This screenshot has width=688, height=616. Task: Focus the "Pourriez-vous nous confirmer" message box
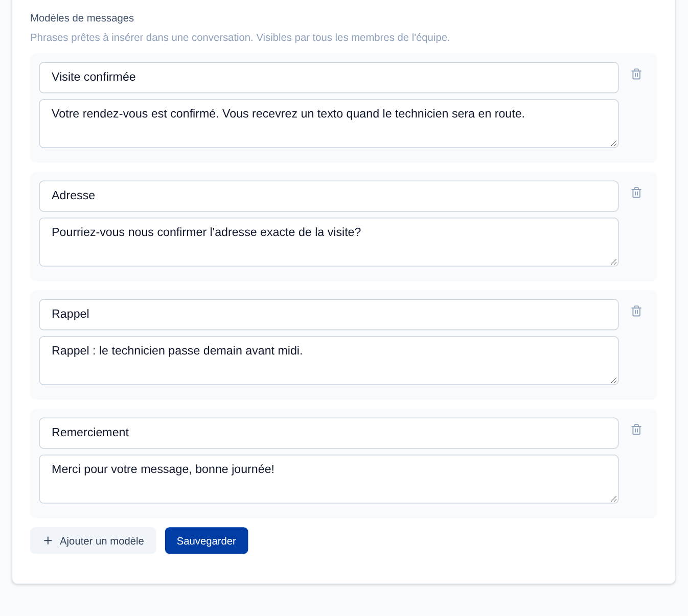click(329, 242)
